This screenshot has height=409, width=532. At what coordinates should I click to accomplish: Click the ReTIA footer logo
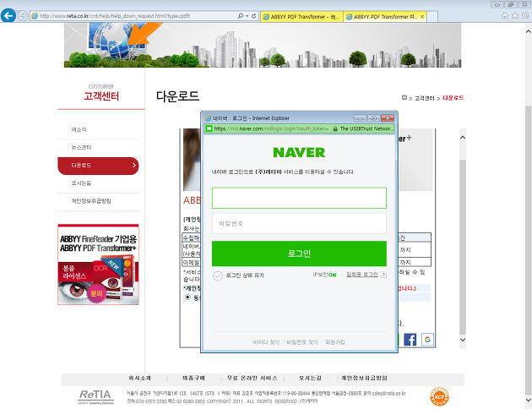[95, 397]
